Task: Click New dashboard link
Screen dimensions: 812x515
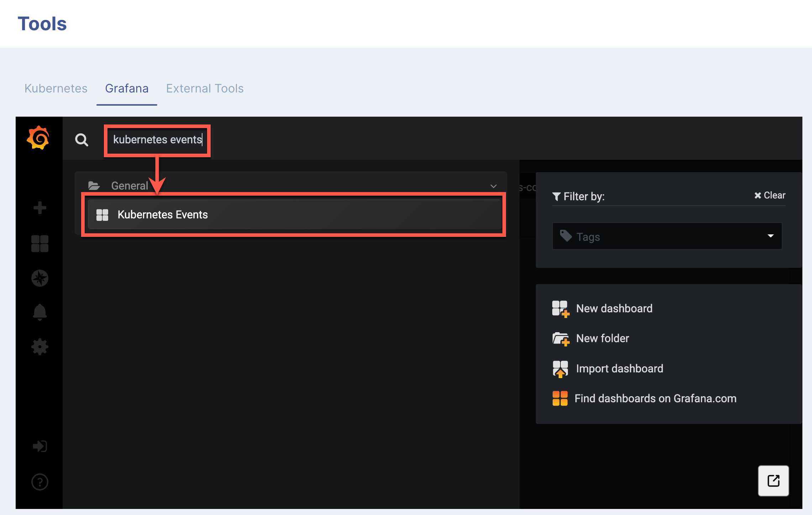Action: point(614,308)
